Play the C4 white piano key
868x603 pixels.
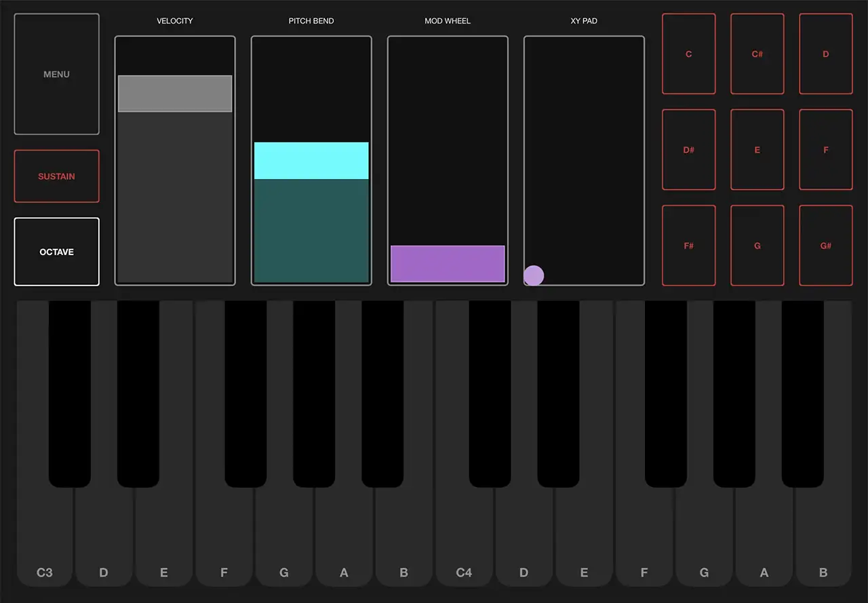[x=464, y=536]
